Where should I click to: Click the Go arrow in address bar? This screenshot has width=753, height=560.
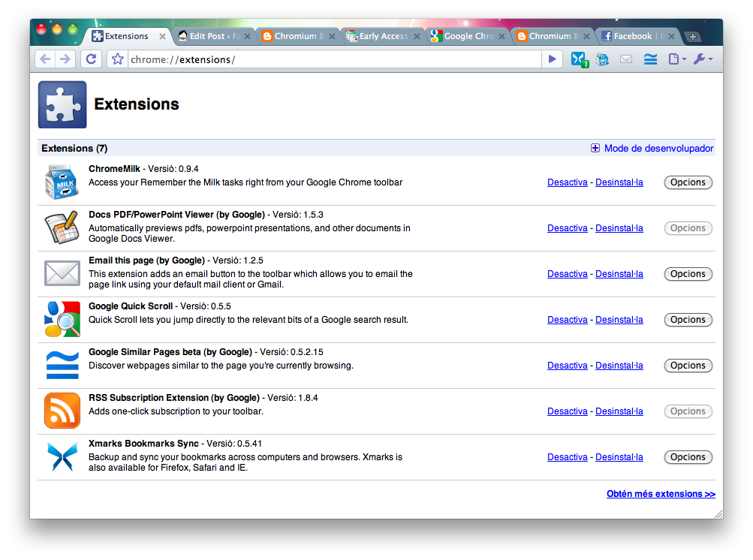tap(553, 59)
